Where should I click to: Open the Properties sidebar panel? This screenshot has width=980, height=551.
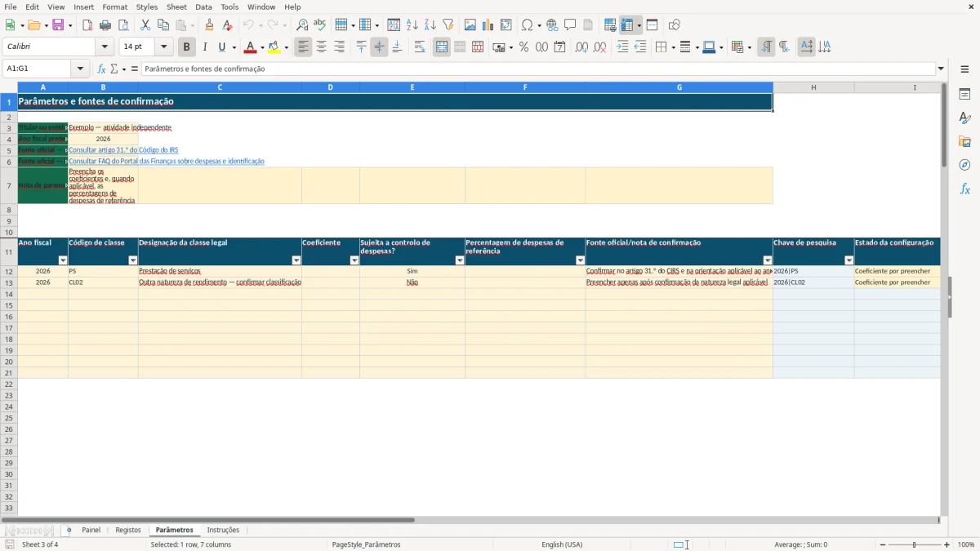pyautogui.click(x=965, y=95)
